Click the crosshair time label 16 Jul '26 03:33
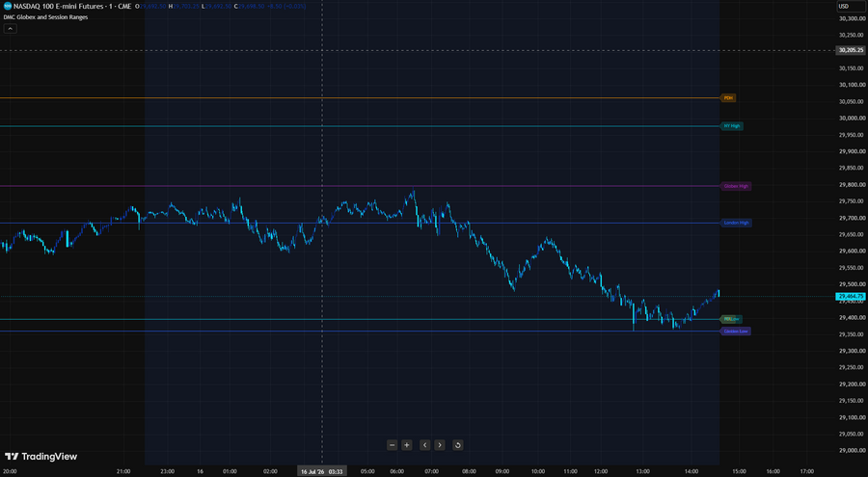868x477 pixels. 321,471
